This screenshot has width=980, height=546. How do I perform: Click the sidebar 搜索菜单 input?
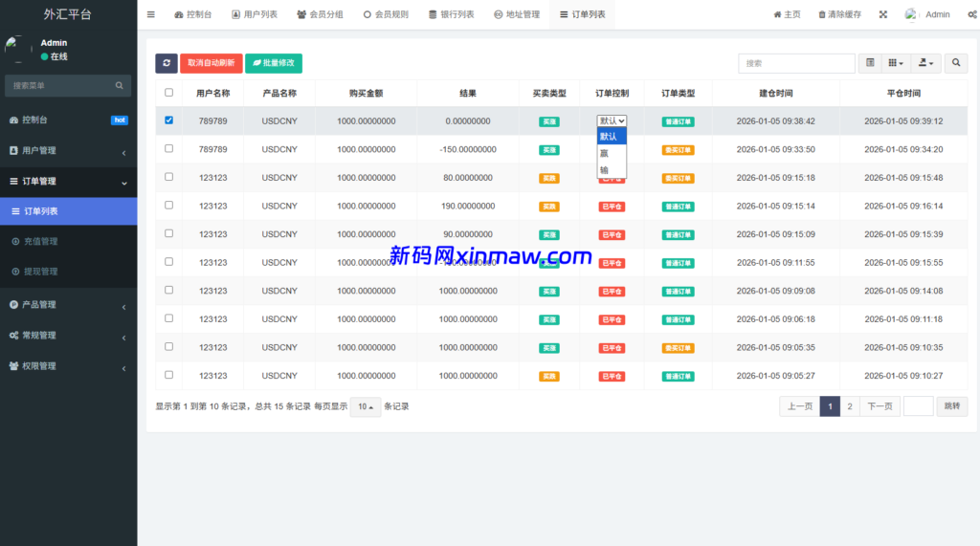click(x=59, y=86)
